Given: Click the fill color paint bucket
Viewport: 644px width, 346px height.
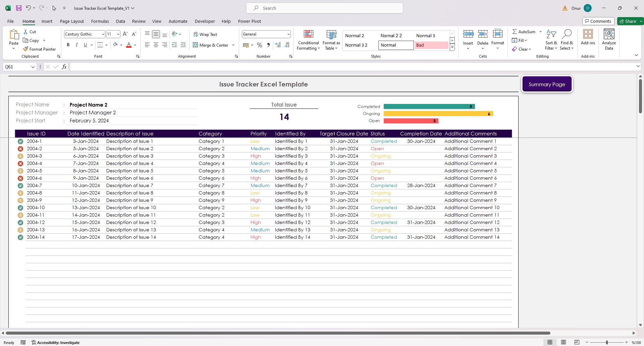Looking at the screenshot, I should [115, 45].
